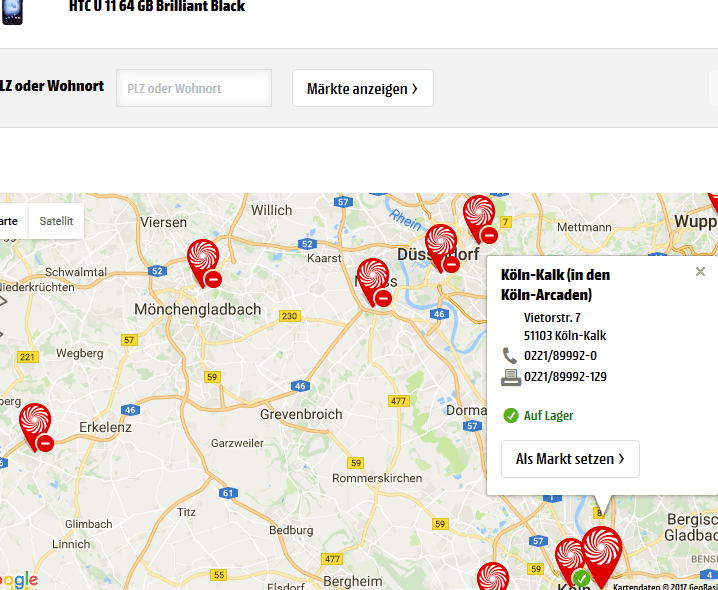Click the Google logo on the map
The height and width of the screenshot is (590, 718).
19,580
